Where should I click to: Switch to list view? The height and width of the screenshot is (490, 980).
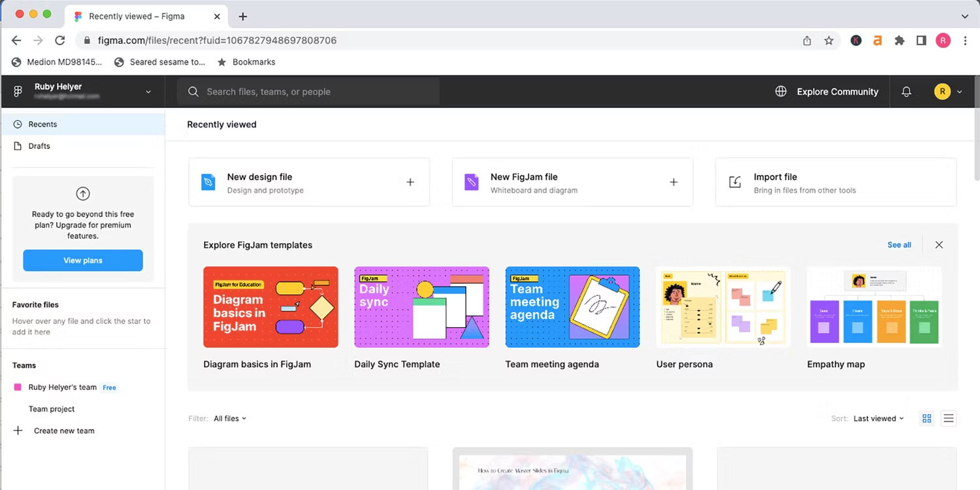click(949, 419)
